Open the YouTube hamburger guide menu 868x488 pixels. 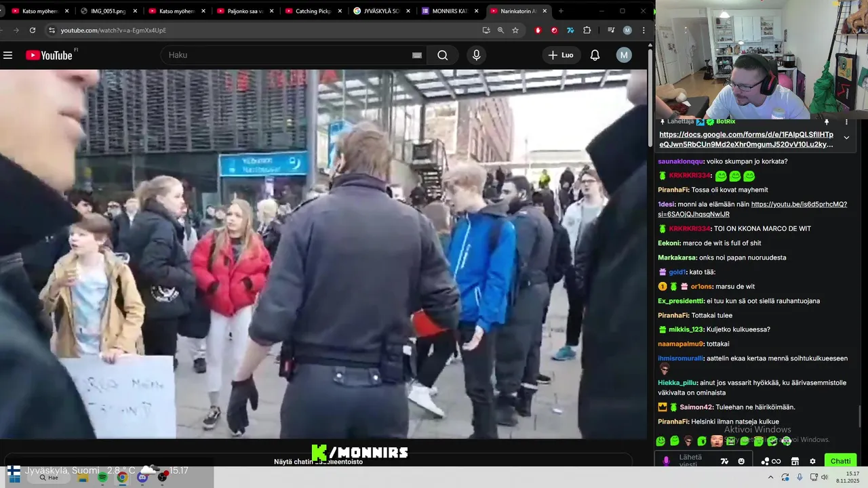pos(8,55)
